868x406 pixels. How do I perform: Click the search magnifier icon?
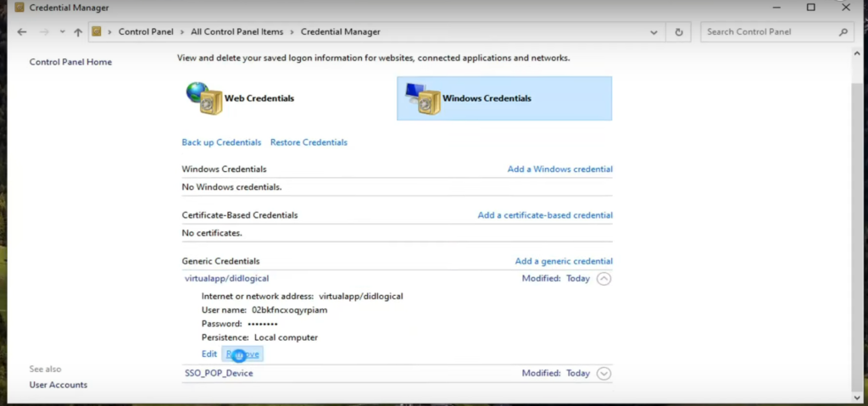click(843, 32)
